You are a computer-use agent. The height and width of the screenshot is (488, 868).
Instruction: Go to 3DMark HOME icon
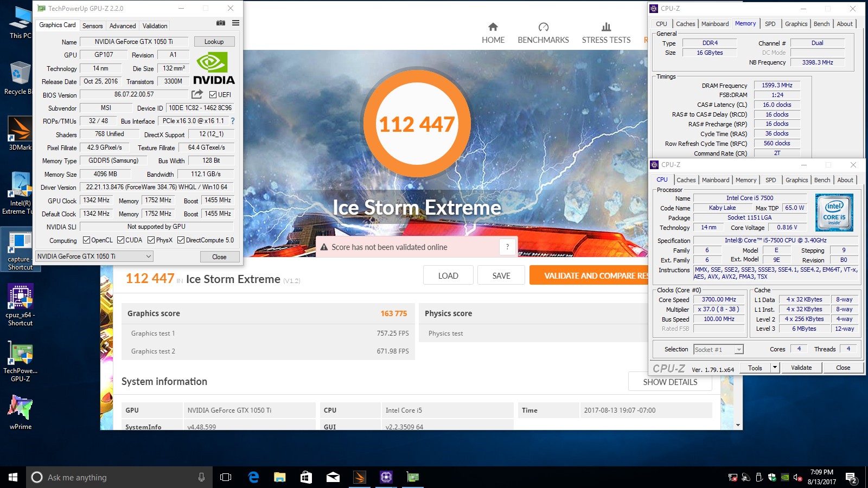[493, 33]
